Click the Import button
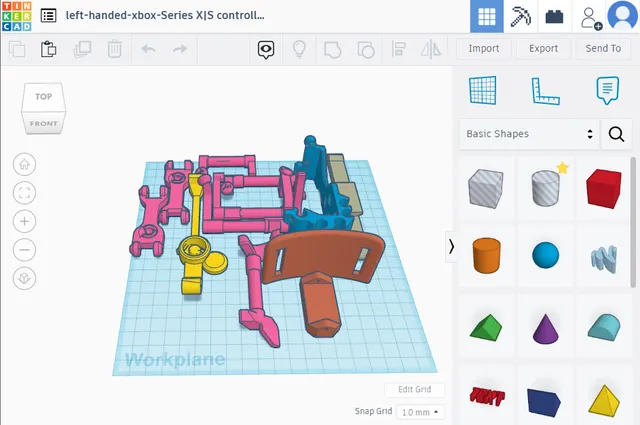 coord(484,49)
